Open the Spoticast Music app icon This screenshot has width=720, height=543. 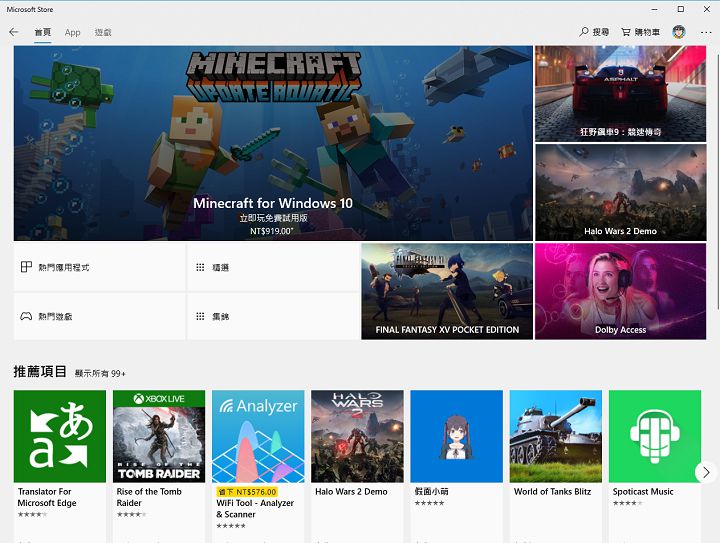coord(655,436)
